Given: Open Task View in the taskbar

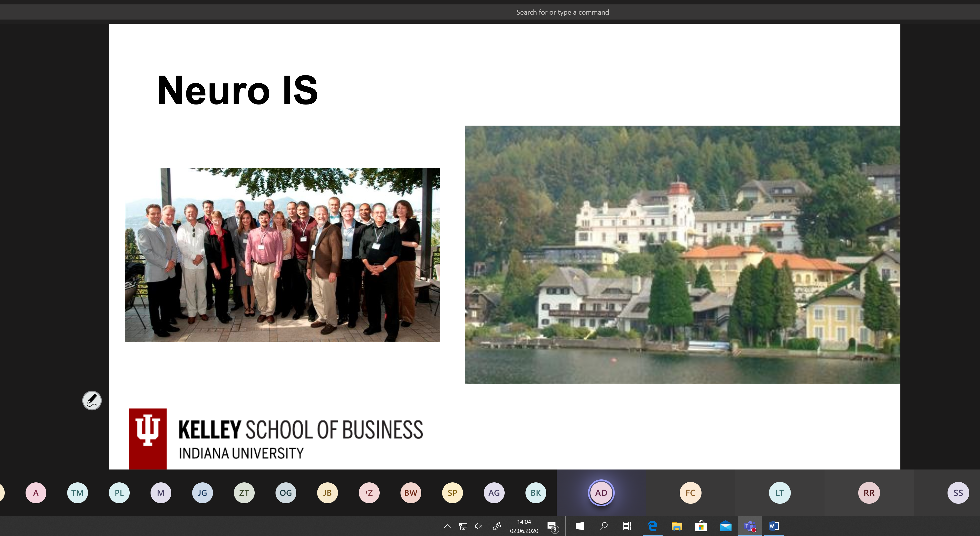Looking at the screenshot, I should [x=627, y=526].
